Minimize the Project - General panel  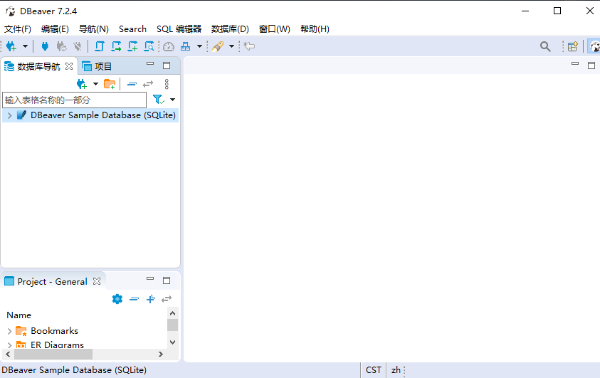pyautogui.click(x=150, y=279)
